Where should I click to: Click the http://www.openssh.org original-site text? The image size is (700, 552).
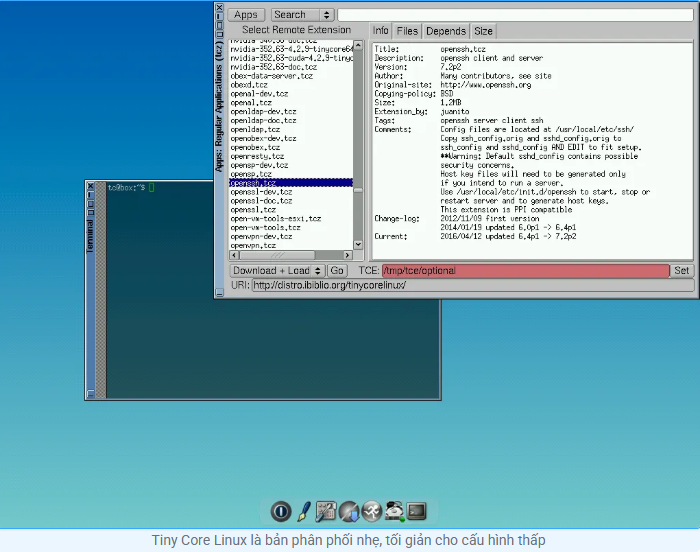tap(486, 85)
